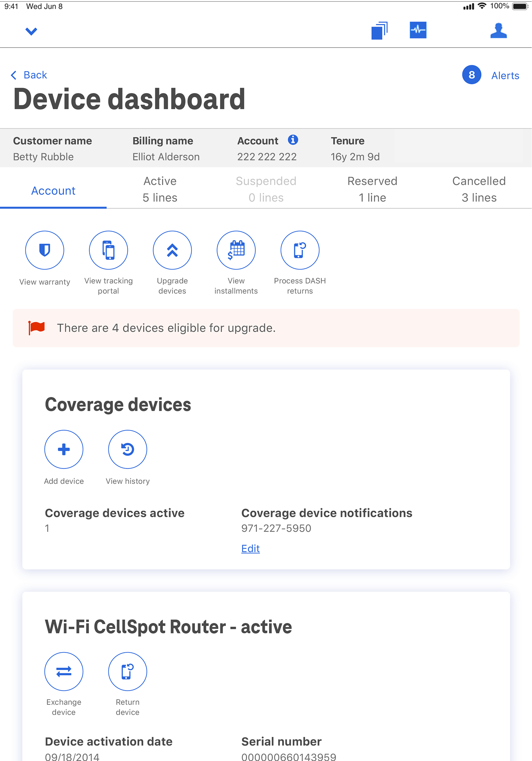Click the Account info icon
The image size is (532, 761).
293,140
